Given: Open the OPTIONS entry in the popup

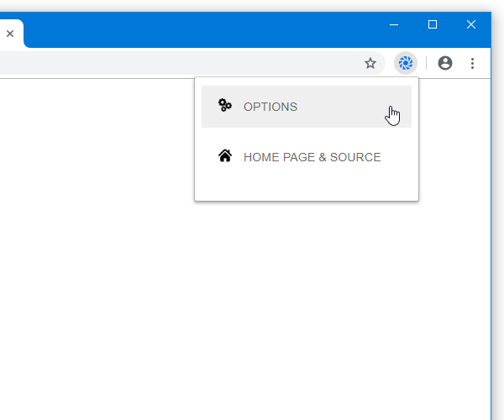Looking at the screenshot, I should pos(307,107).
